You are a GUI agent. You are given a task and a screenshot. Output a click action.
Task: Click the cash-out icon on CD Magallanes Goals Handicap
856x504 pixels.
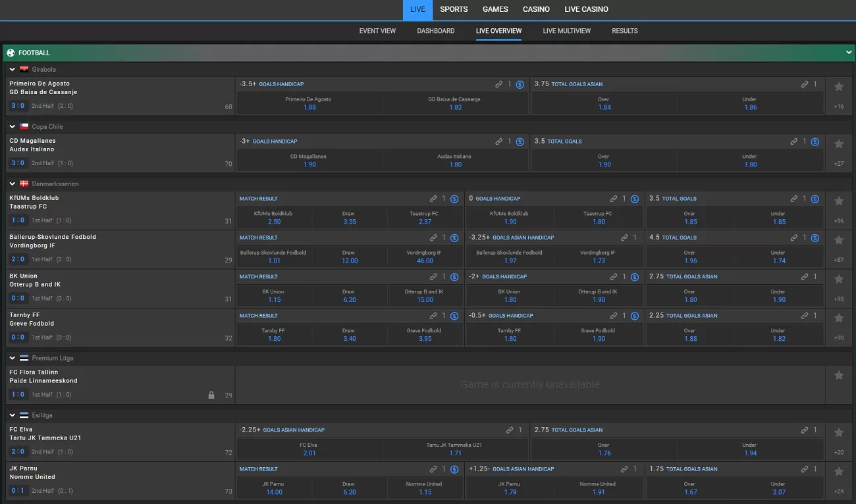click(x=520, y=141)
